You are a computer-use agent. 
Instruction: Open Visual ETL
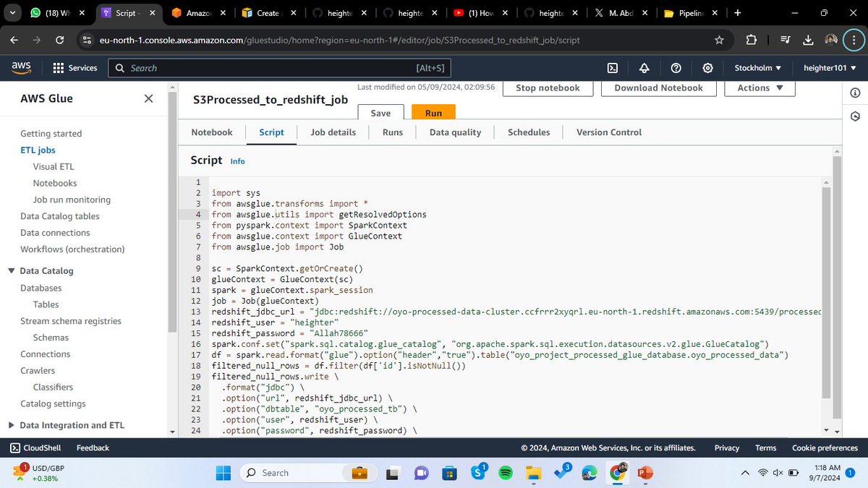pyautogui.click(x=54, y=167)
